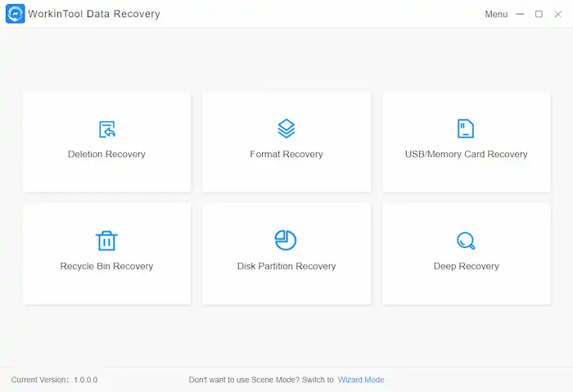Viewport: 573px width, 392px height.
Task: Click the Disk Partition Recovery pie icon
Action: point(286,240)
